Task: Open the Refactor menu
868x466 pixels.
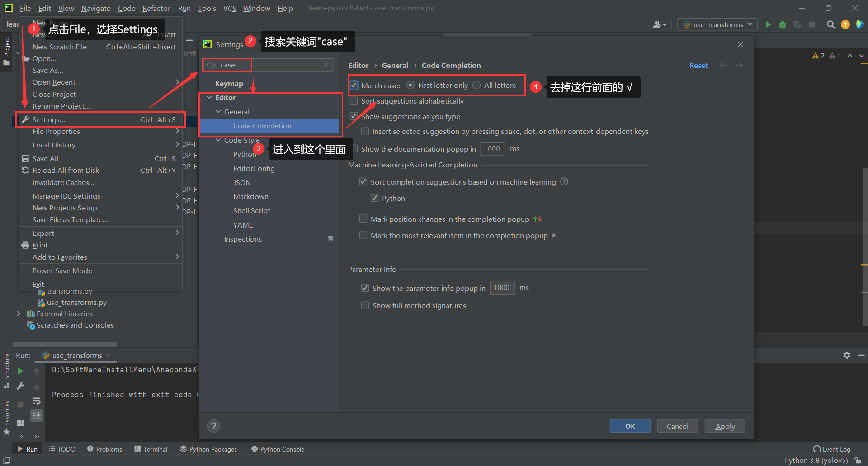Action: (x=156, y=8)
